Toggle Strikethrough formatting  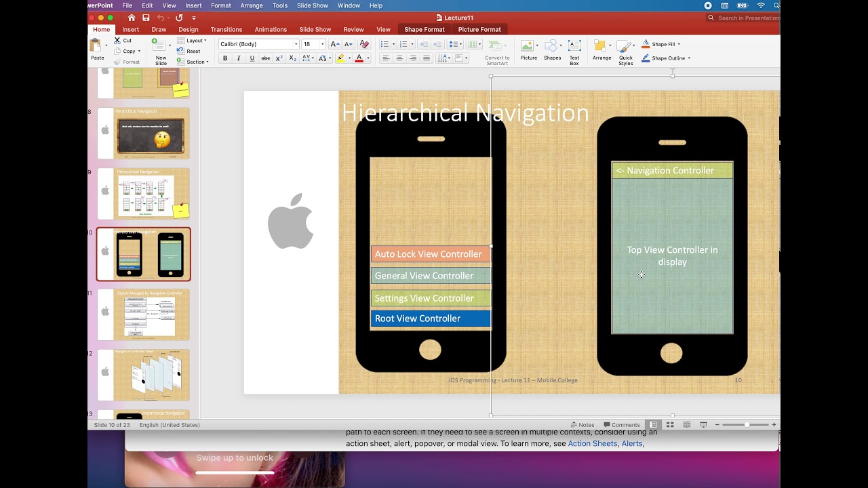[x=266, y=58]
